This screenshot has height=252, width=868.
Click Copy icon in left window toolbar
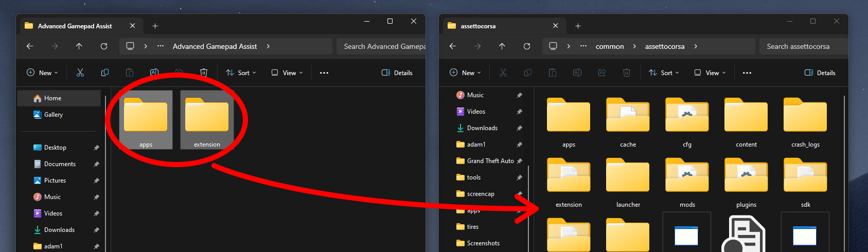click(x=105, y=73)
